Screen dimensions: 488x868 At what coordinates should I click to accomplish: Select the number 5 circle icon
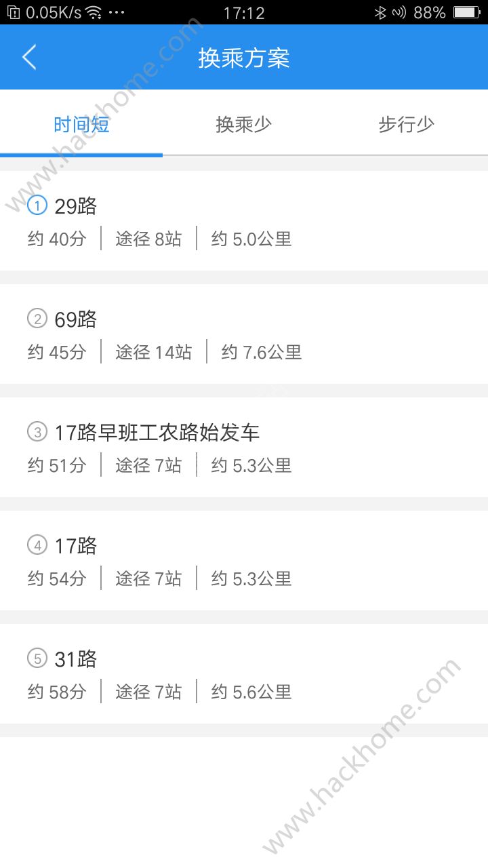tap(37, 658)
